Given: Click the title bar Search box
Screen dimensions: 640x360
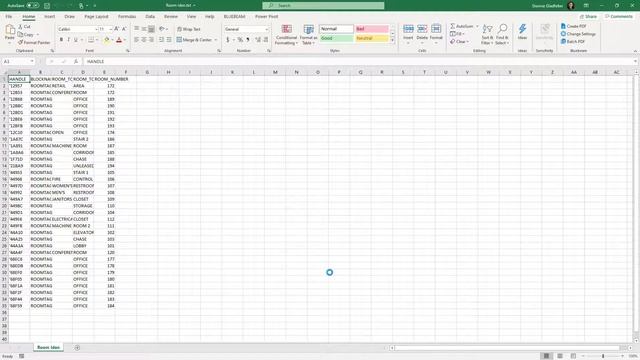Looking at the screenshot, I should click(323, 6).
